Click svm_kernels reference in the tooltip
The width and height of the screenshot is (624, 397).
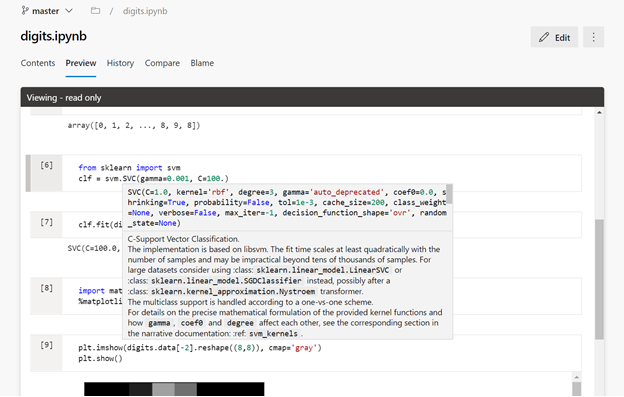[x=273, y=334]
